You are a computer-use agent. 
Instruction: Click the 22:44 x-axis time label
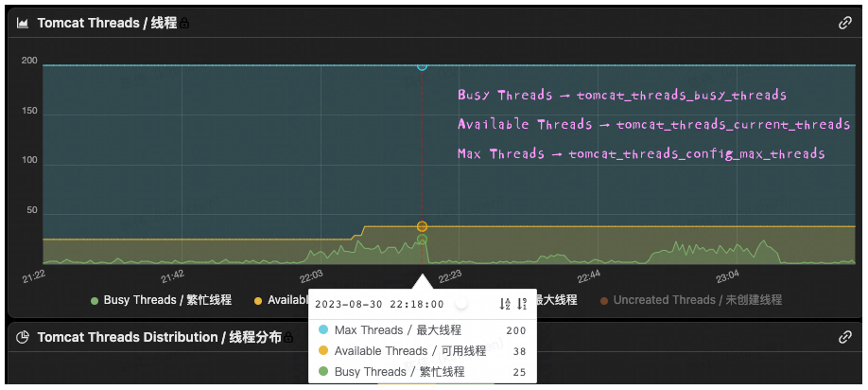point(588,275)
